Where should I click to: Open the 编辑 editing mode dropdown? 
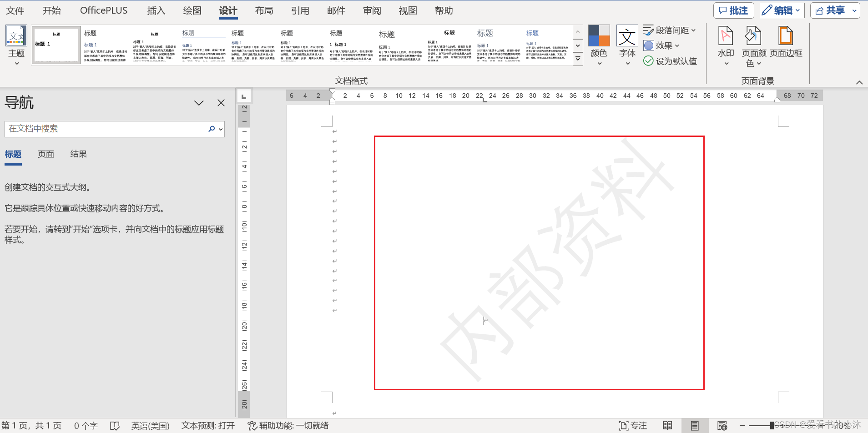[782, 10]
